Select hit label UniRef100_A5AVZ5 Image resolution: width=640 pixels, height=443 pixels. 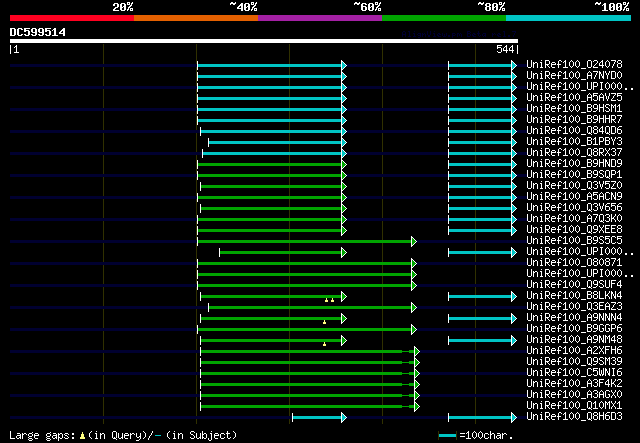point(574,97)
